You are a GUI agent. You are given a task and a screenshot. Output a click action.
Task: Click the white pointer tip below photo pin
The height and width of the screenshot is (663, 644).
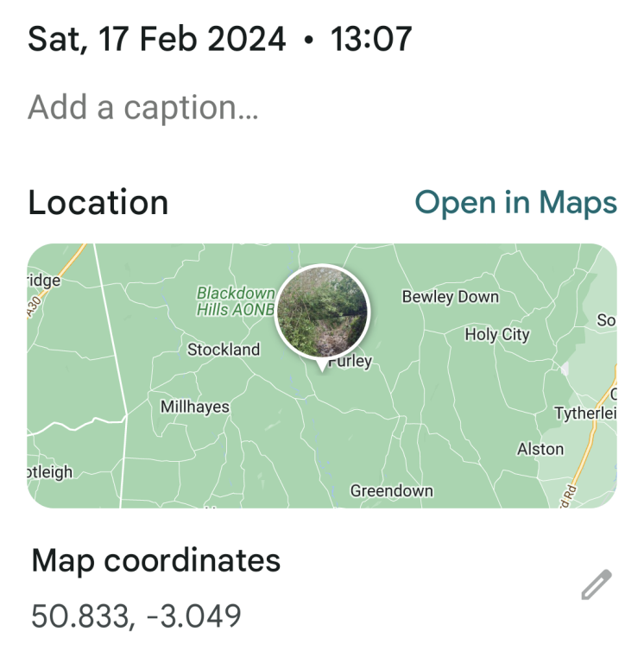323,367
